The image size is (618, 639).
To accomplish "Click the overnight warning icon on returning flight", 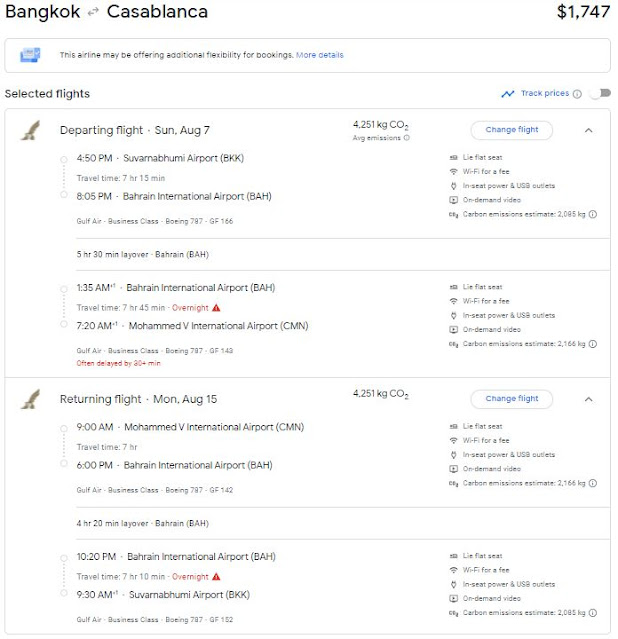I will pos(215,577).
